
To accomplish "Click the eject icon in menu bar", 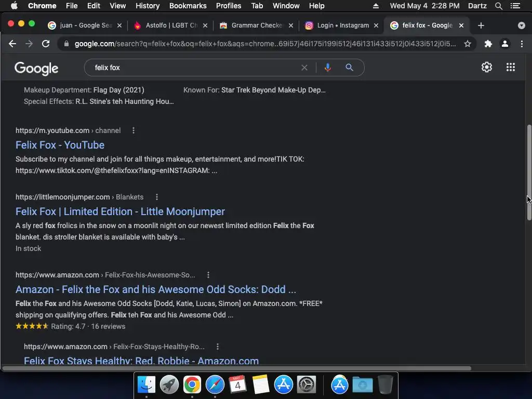I will pos(376,6).
